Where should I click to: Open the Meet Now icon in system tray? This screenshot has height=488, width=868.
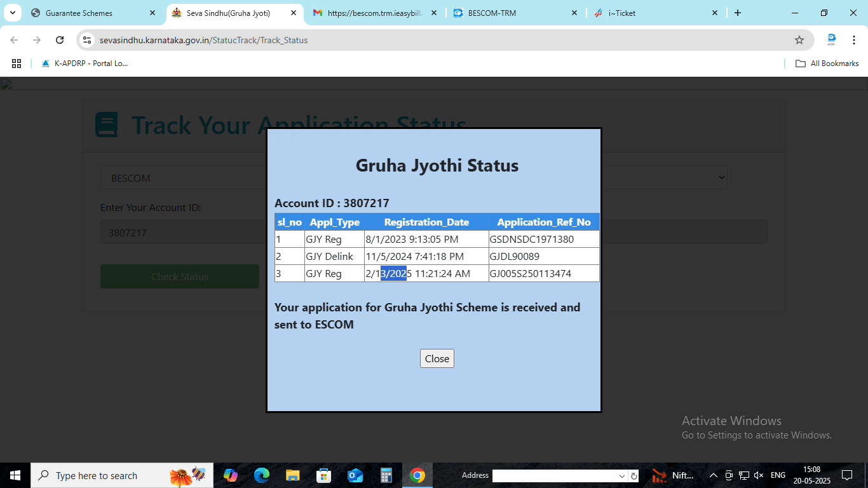coord(729,475)
